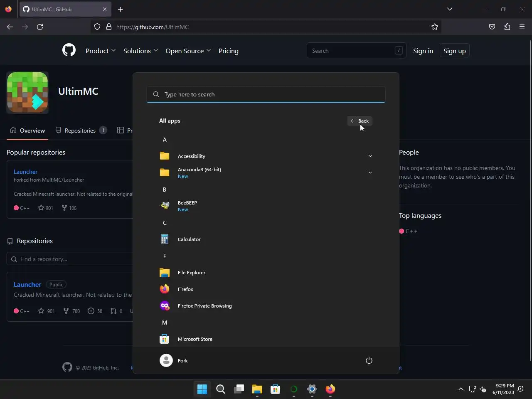Click the C++ language under Top languages
This screenshot has height=399, width=532.
coord(408,231)
